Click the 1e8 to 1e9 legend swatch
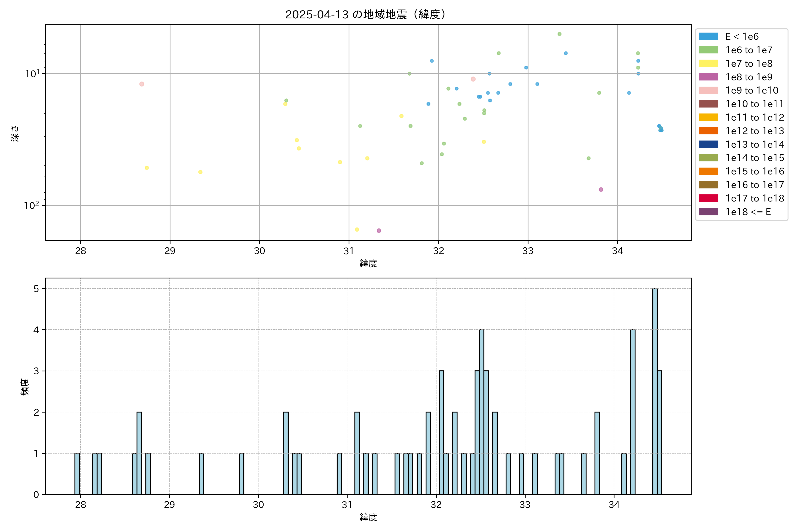 [708, 77]
